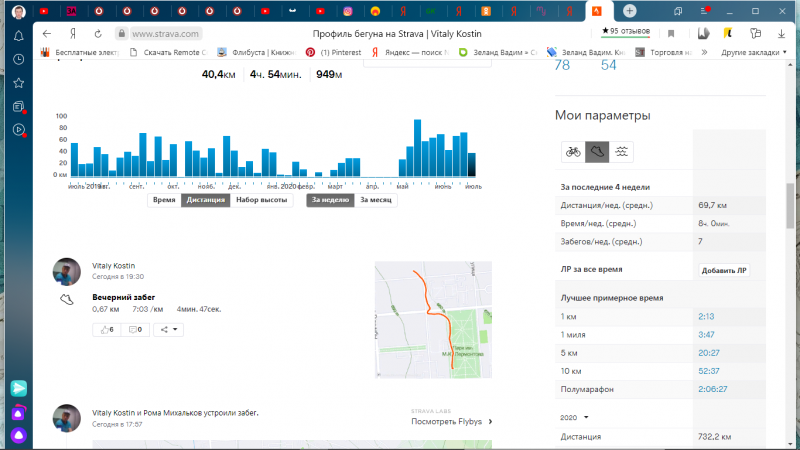Group chart За месяц
Image resolution: width=800 pixels, height=450 pixels.
point(376,200)
